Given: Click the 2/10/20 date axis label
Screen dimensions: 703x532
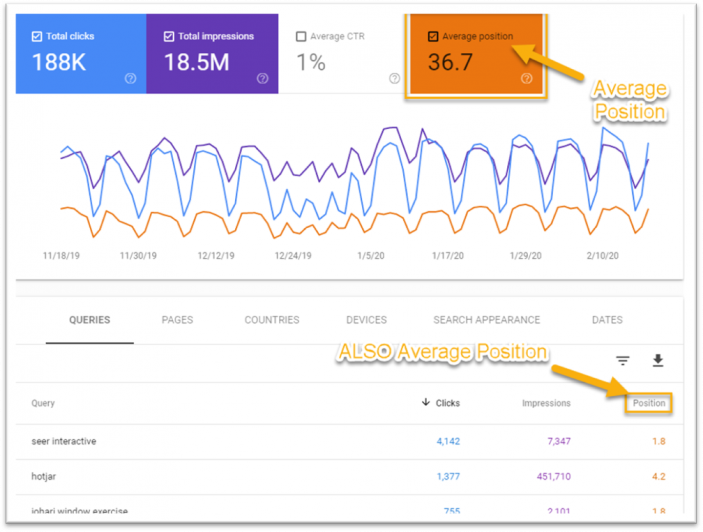Looking at the screenshot, I should tap(602, 255).
